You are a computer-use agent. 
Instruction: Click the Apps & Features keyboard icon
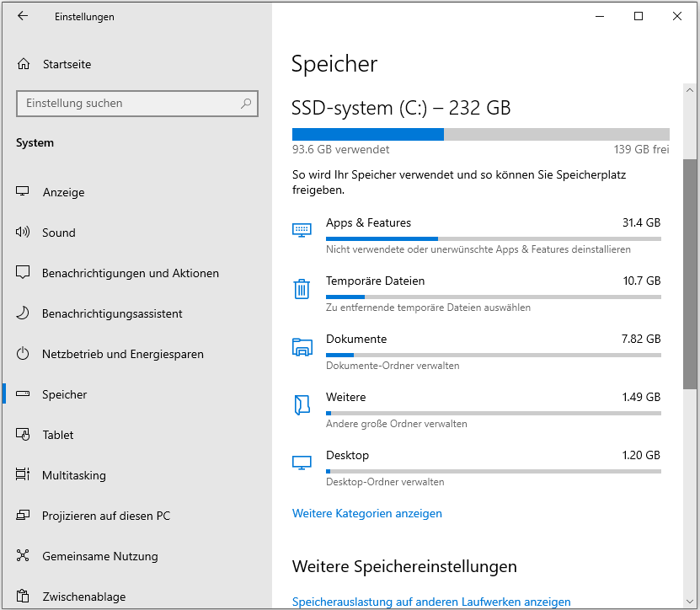(302, 230)
